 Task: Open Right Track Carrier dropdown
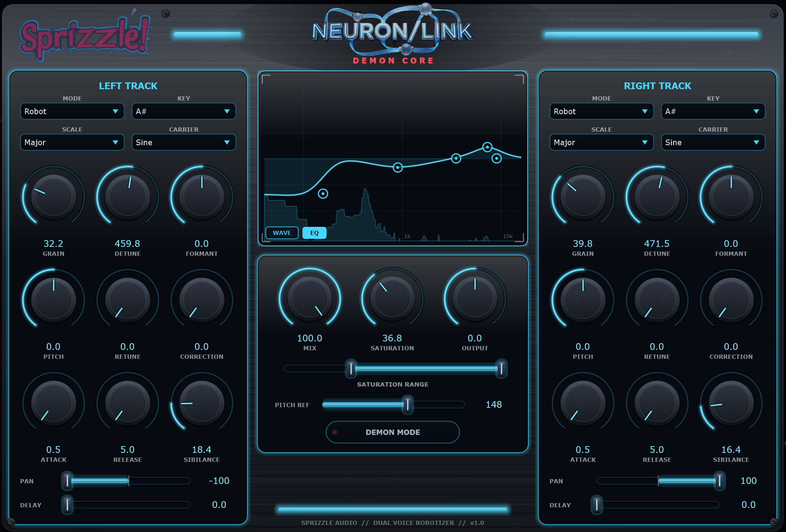pyautogui.click(x=713, y=143)
